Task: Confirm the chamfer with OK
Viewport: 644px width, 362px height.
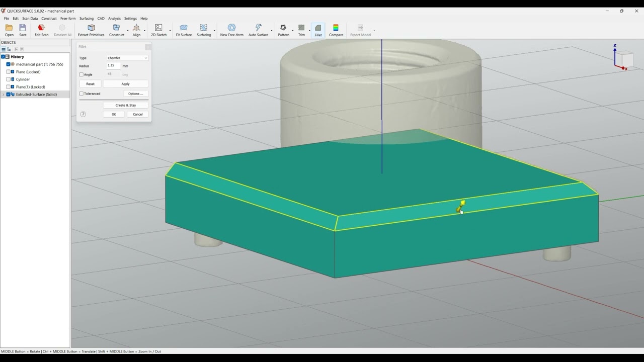Action: pyautogui.click(x=114, y=114)
